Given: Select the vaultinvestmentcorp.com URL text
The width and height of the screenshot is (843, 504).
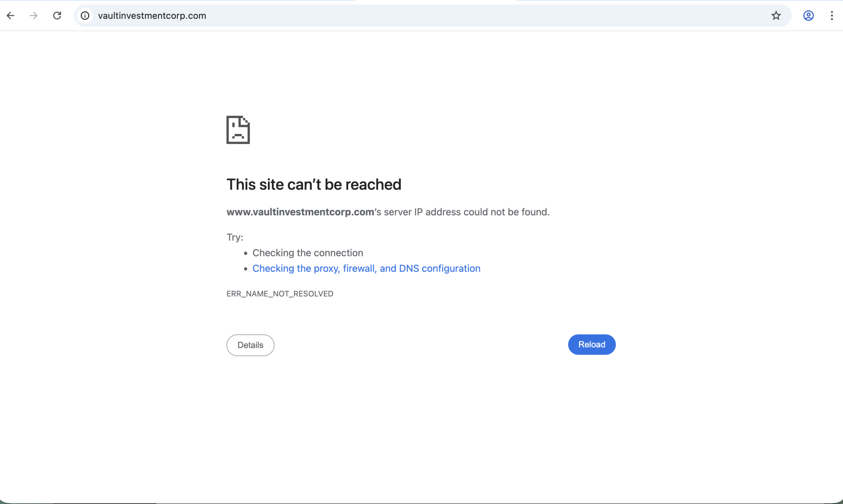Looking at the screenshot, I should 152,15.
